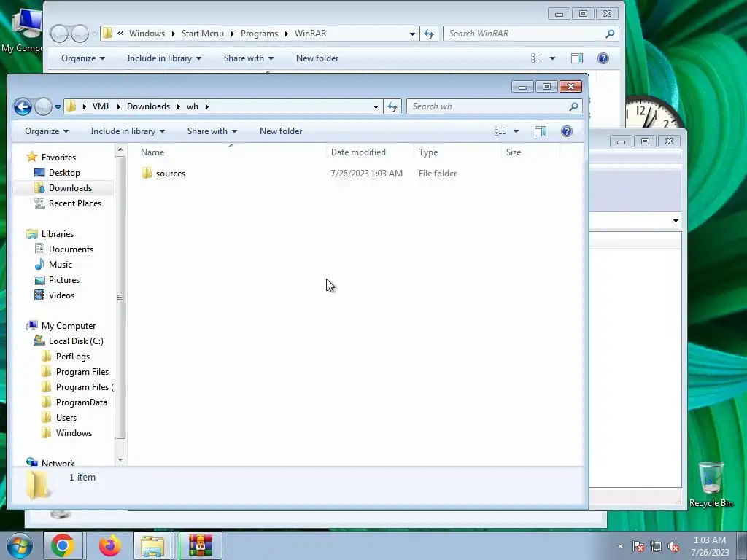Screen dimensions: 747x560
Task: Refresh the wh folder view
Action: [392, 106]
